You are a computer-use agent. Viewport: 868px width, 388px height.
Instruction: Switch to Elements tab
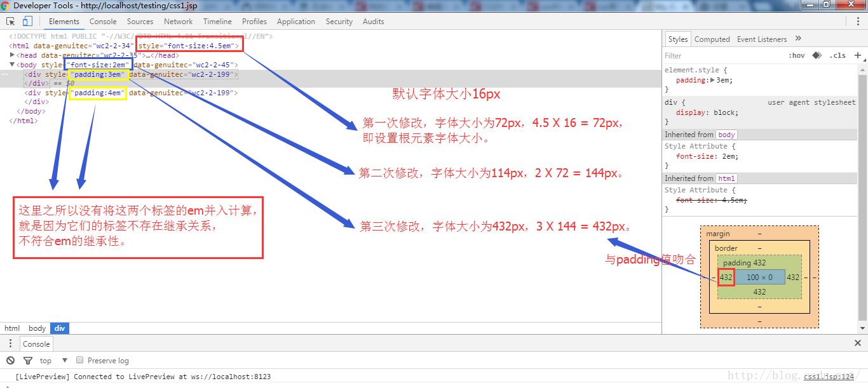[64, 21]
